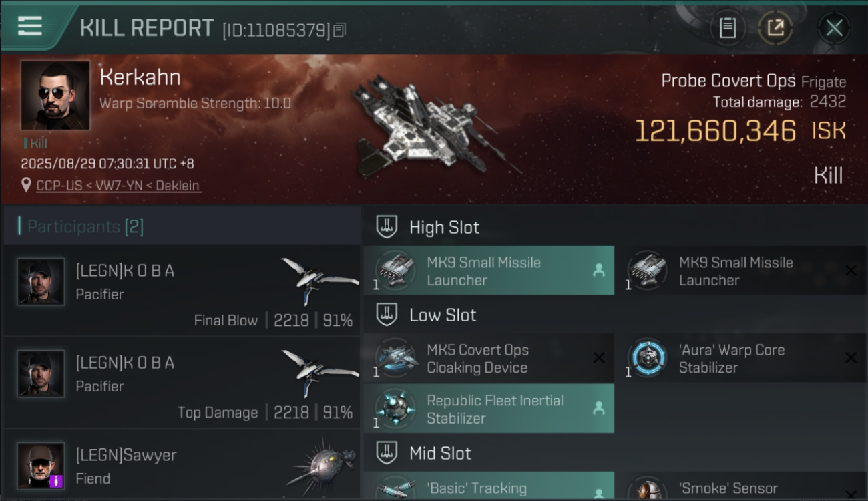Select the MK5 Covert Ops Cloaking Device
The height and width of the screenshot is (501, 868).
pos(489,358)
